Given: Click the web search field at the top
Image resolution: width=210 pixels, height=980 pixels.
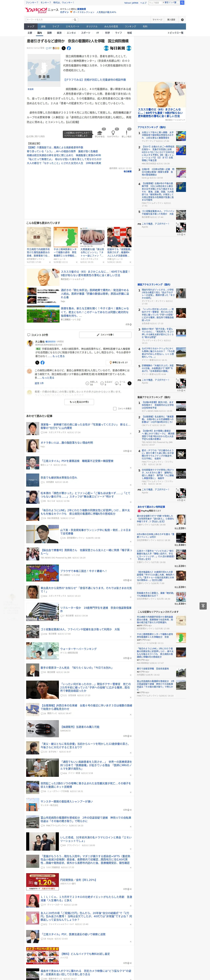Looking at the screenshot, I should coord(155,3).
